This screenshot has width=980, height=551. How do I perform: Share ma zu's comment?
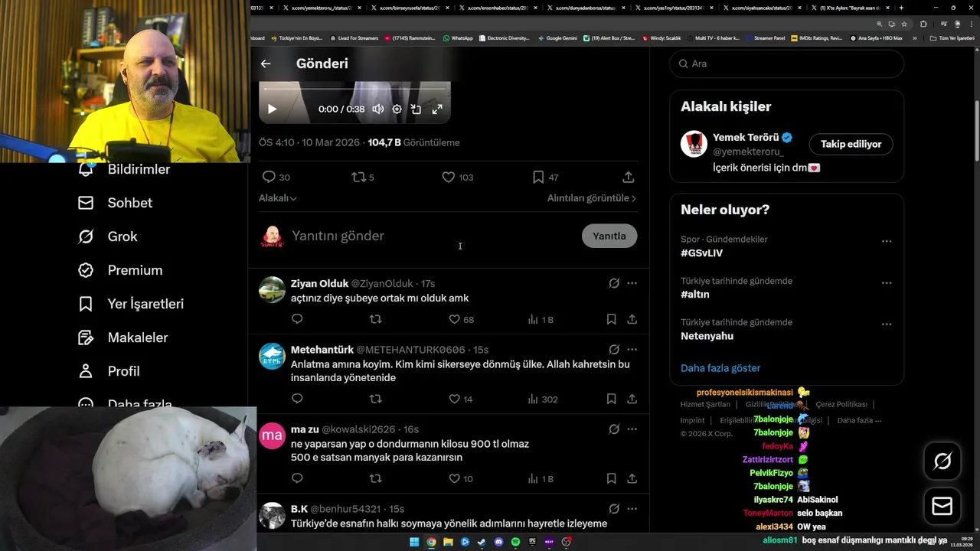pyautogui.click(x=632, y=478)
